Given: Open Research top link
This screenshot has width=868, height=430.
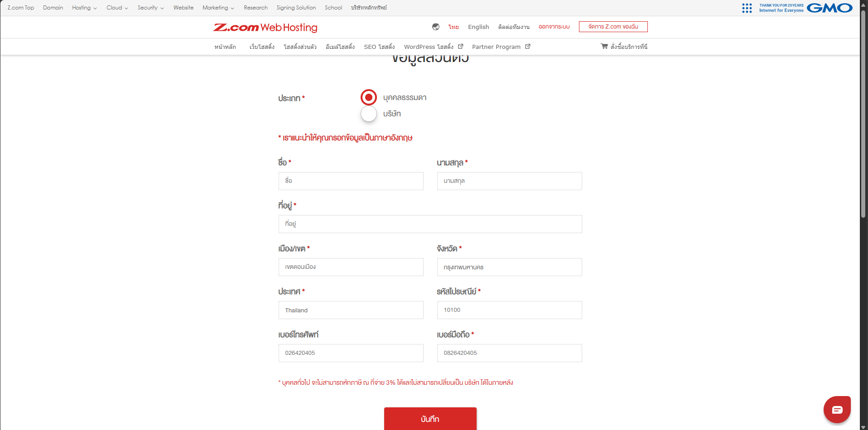Looking at the screenshot, I should tap(256, 8).
